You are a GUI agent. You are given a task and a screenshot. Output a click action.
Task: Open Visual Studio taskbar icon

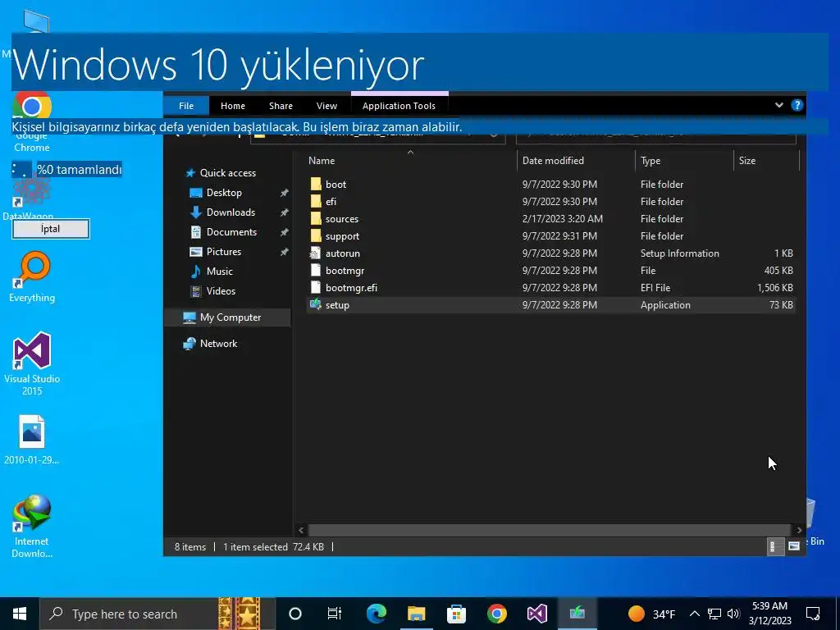coord(536,614)
